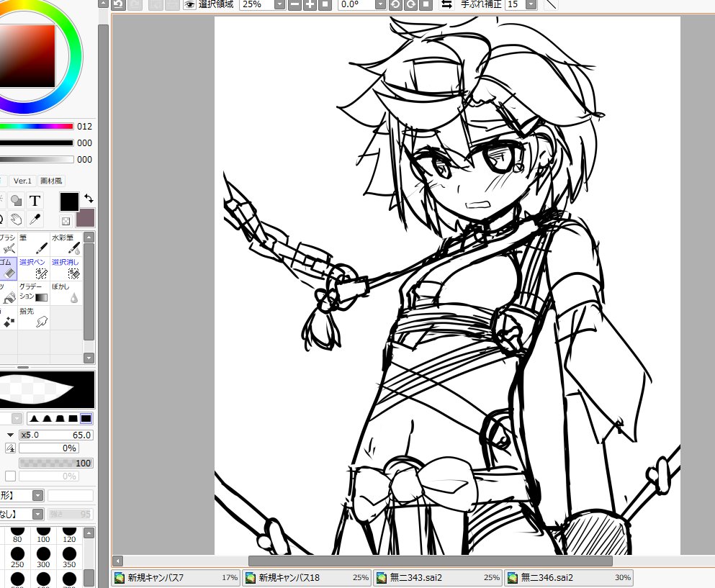Select the fourth flat brush edge shape

tap(73, 418)
